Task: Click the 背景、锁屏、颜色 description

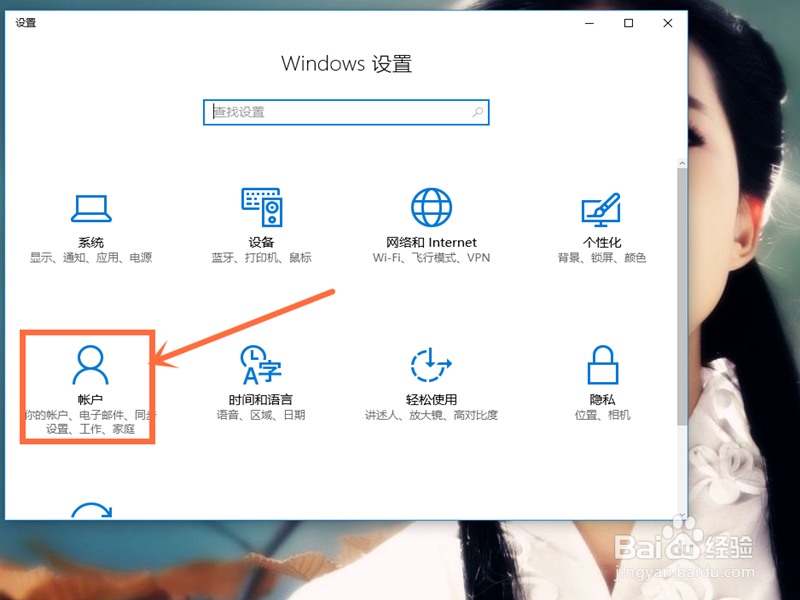Action: coord(602,258)
